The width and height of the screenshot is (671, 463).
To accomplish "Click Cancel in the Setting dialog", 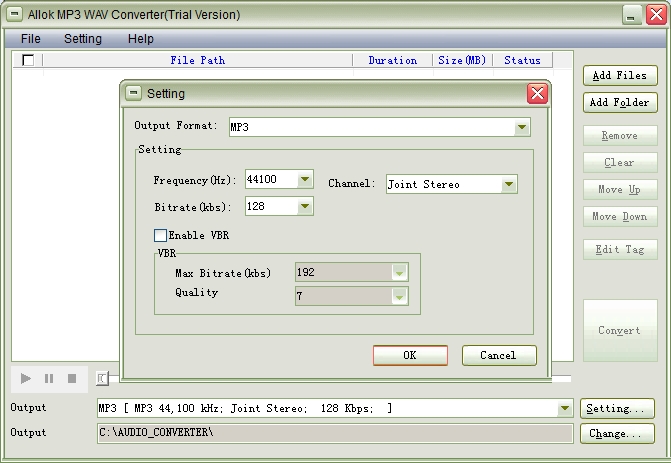I will 498,355.
